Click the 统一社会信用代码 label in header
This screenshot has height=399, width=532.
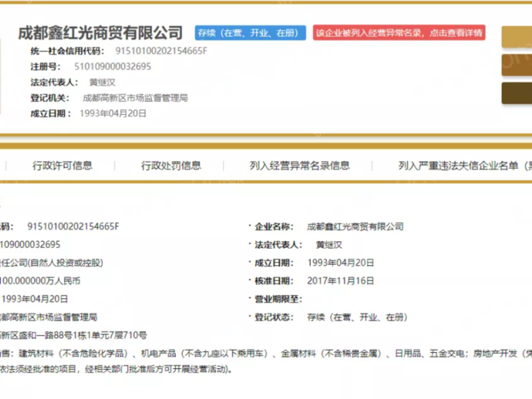point(68,51)
